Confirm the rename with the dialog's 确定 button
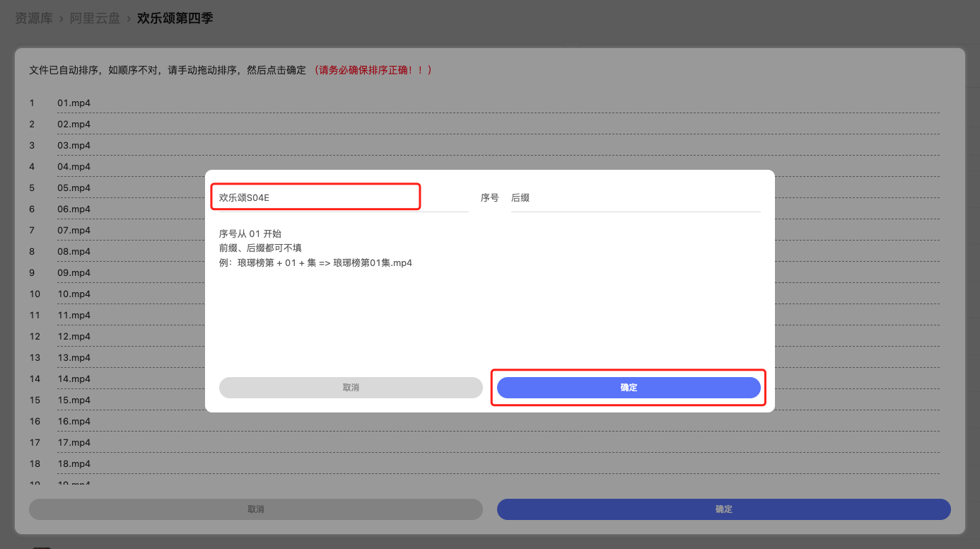Viewport: 980px width, 549px height. click(x=628, y=388)
